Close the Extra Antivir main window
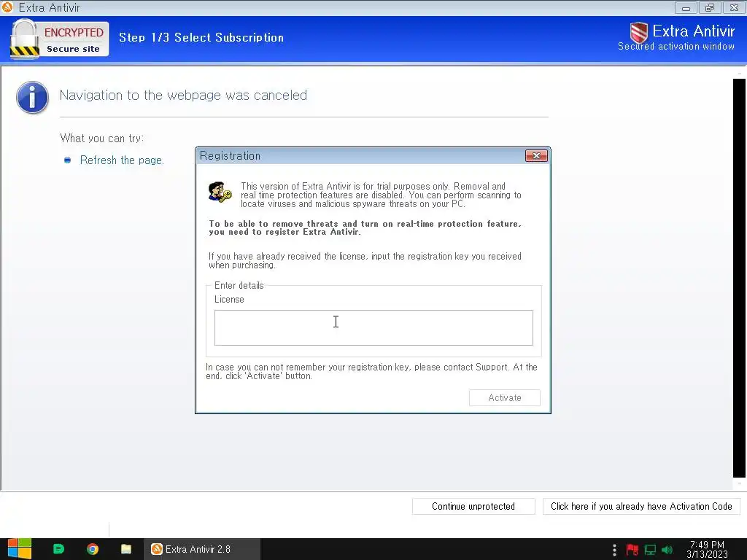Viewport: 747px width, 560px height. [x=734, y=7]
